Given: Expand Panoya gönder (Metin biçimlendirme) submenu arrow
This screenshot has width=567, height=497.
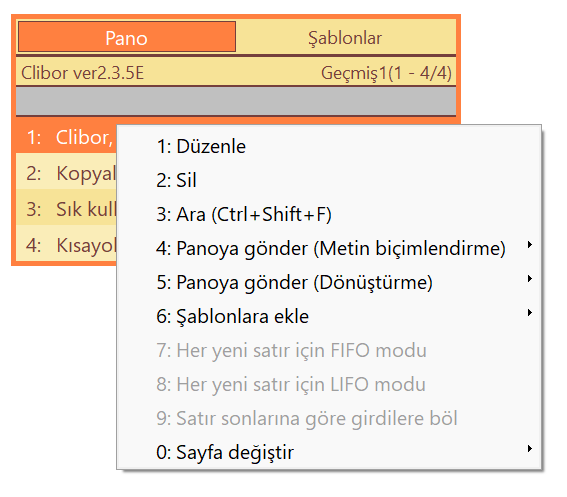Looking at the screenshot, I should point(529,245).
